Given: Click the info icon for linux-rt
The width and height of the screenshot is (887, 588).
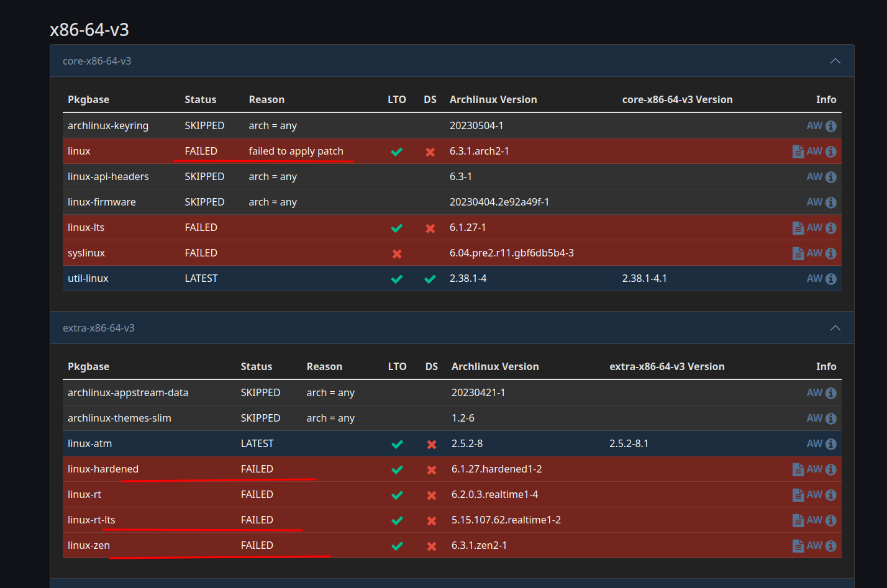Looking at the screenshot, I should click(x=831, y=495).
